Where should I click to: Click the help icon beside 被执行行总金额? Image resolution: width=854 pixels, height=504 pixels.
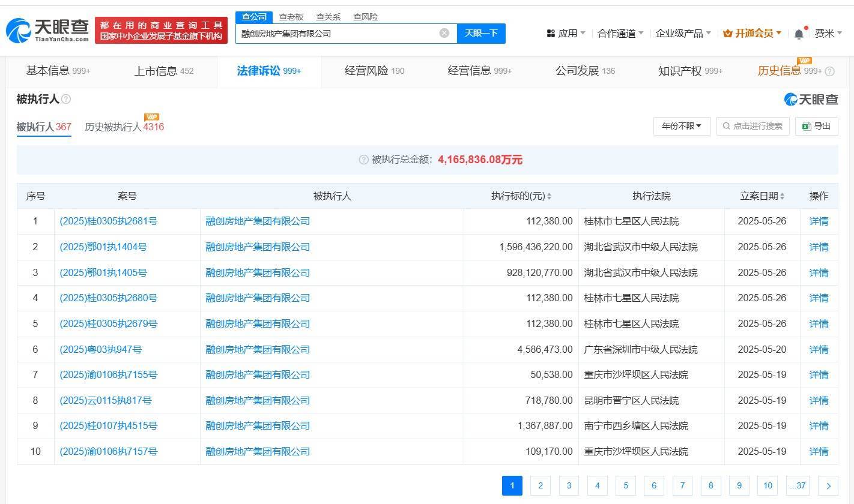[x=363, y=160]
